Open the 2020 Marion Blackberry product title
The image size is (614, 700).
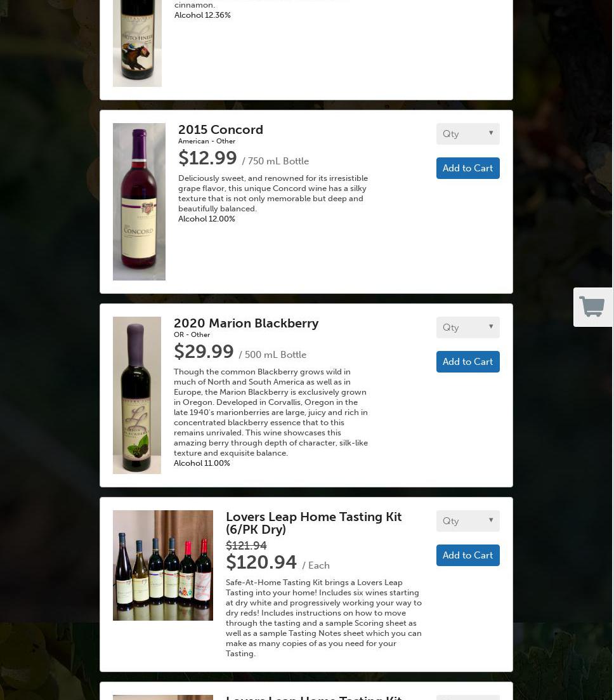(x=246, y=323)
